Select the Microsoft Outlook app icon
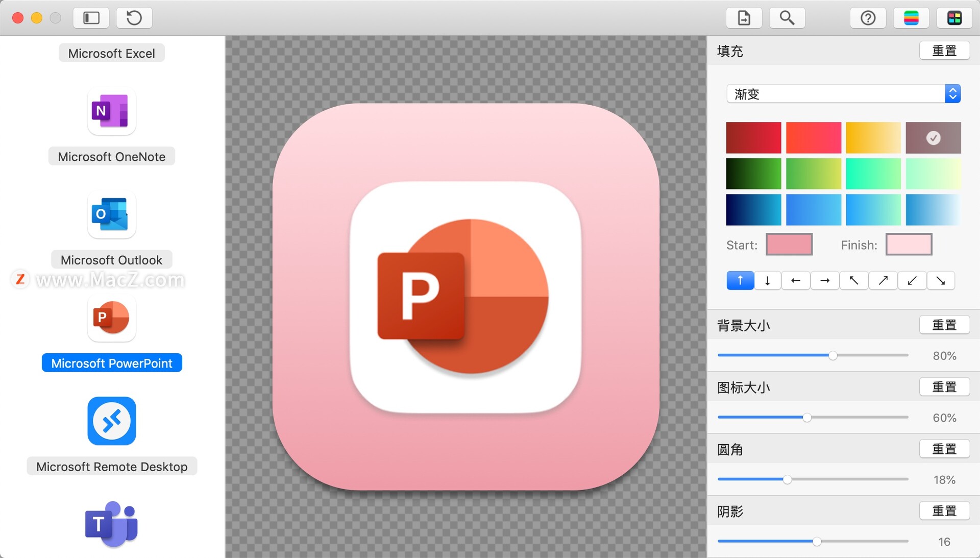980x558 pixels. [111, 214]
